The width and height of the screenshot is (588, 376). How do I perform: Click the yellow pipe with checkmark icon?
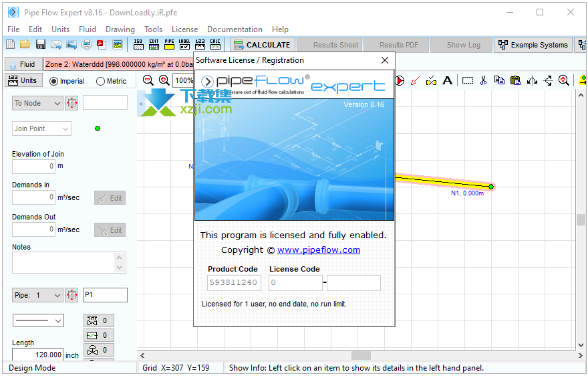[x=431, y=80]
